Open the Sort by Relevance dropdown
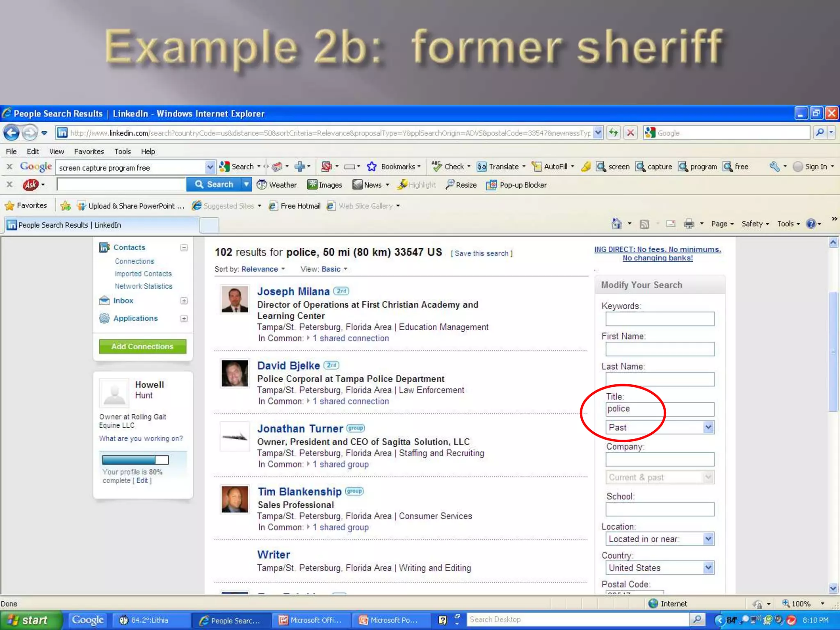The width and height of the screenshot is (840, 630). [x=263, y=269]
